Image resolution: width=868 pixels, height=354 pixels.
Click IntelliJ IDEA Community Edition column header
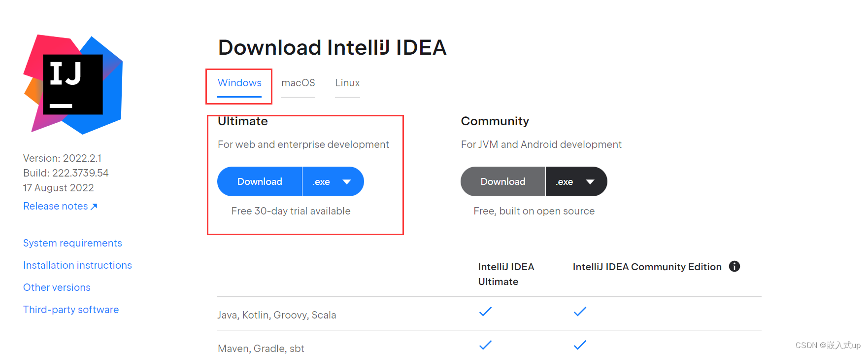(647, 267)
